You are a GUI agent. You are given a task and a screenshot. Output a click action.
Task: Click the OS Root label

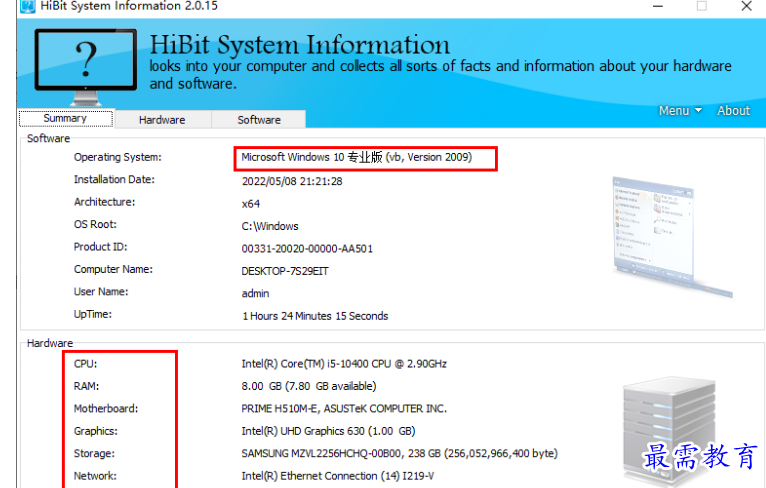pos(95,225)
